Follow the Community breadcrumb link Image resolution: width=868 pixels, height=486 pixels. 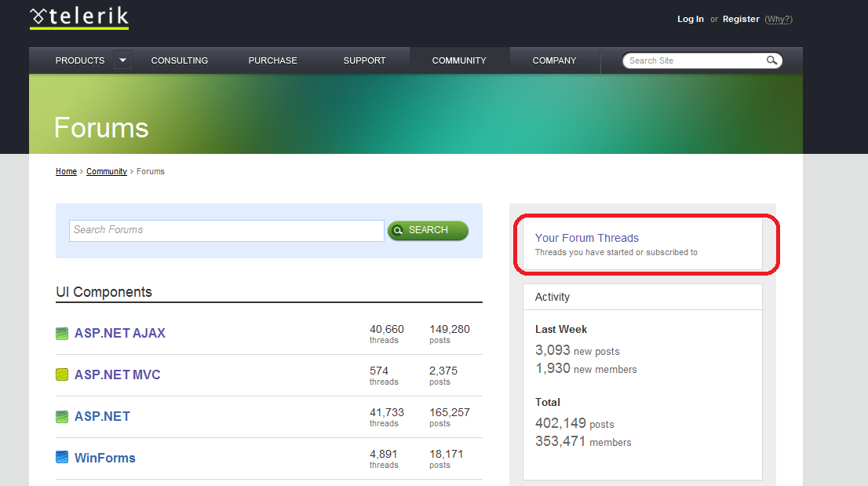click(106, 172)
